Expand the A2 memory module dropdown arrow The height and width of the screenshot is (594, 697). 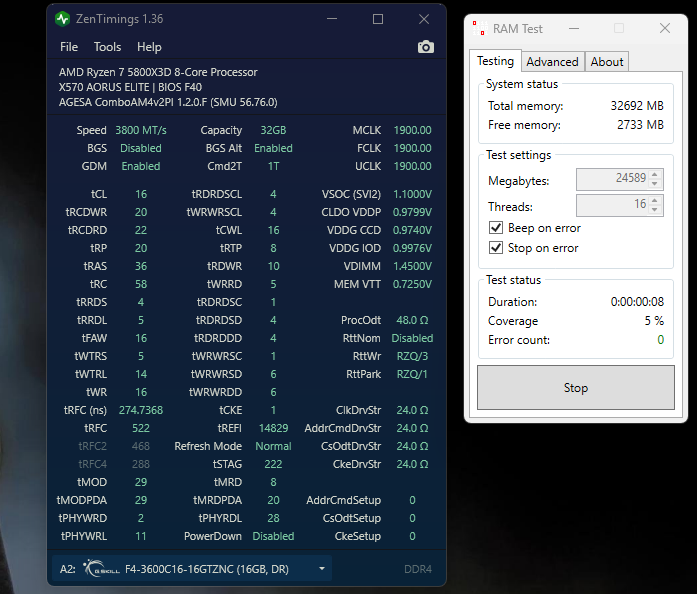click(x=322, y=568)
